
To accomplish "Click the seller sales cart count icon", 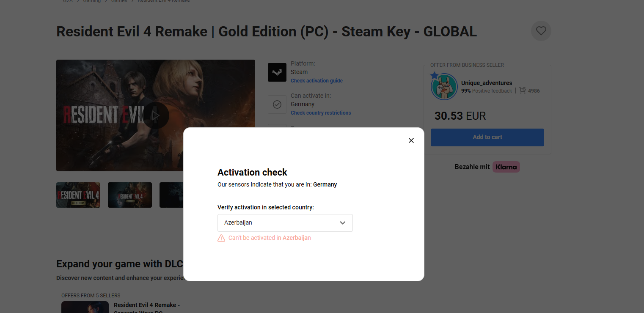I will pyautogui.click(x=523, y=91).
